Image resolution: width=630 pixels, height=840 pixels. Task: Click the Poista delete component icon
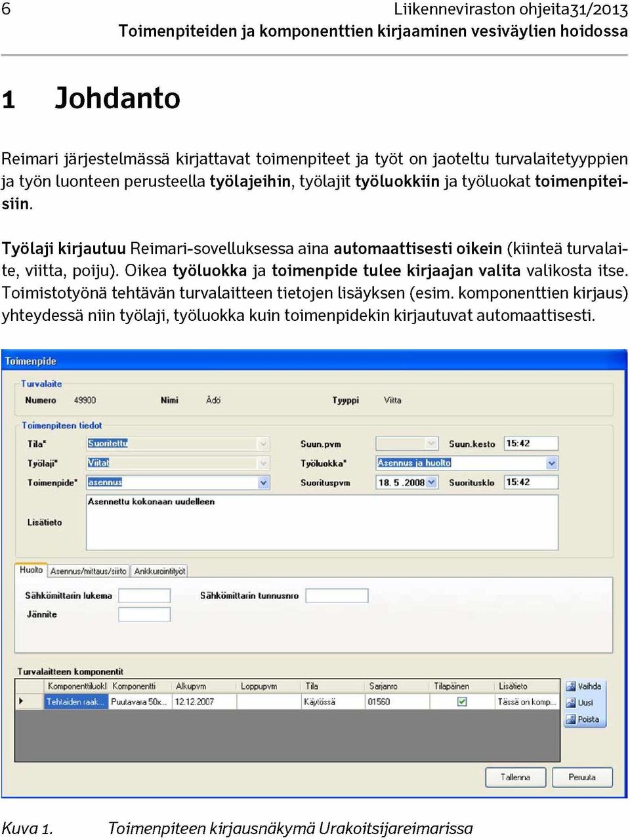click(570, 720)
